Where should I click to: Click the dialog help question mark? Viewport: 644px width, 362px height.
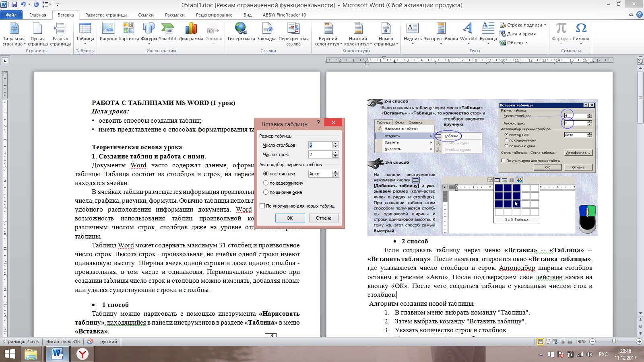[x=318, y=122]
